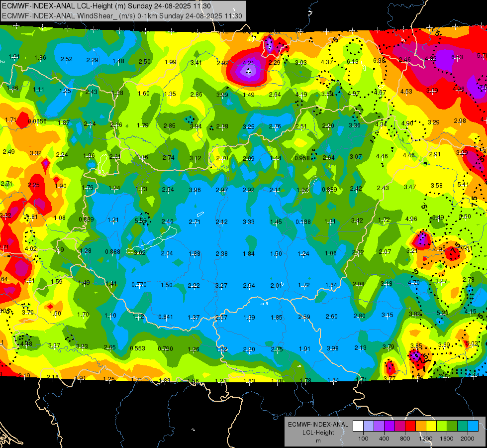Viewport: 487px width, 448px height.
Task: Pick the lime green legend swatch
Action: pyautogui.click(x=442, y=426)
